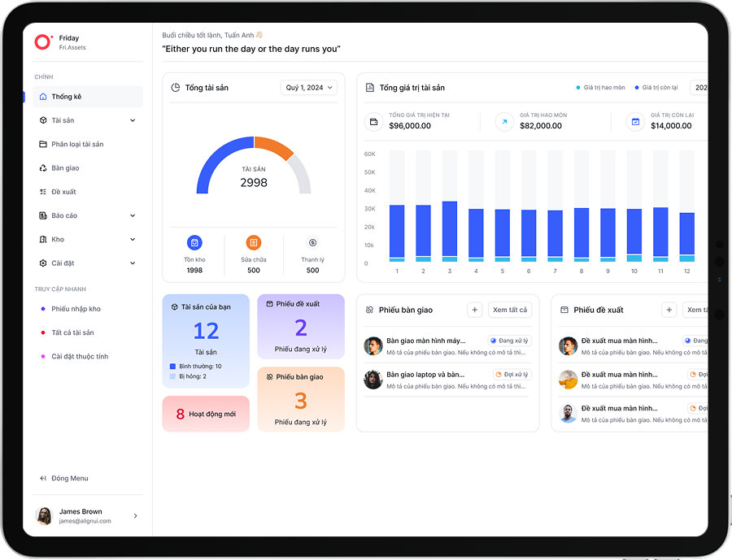Image resolution: width=732 pixels, height=560 pixels.
Task: Click the Tổng giá trị tài sản chart icon
Action: (370, 88)
